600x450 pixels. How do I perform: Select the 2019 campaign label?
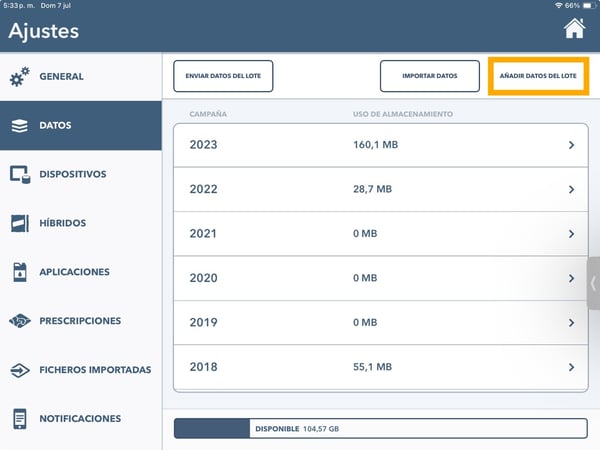203,323
